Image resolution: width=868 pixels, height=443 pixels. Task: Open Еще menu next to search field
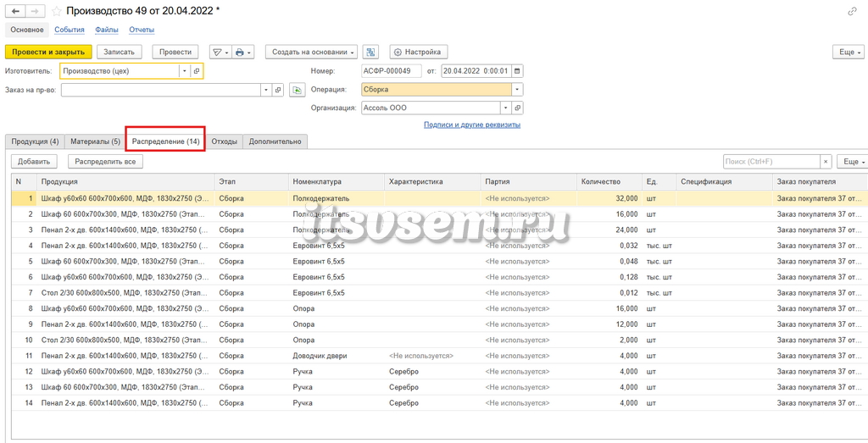[x=853, y=162]
